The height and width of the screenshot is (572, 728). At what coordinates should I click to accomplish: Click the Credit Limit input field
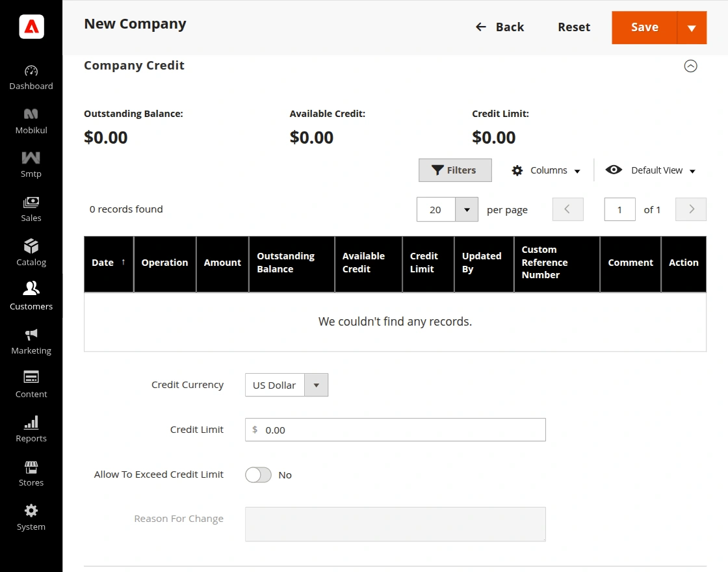click(395, 430)
